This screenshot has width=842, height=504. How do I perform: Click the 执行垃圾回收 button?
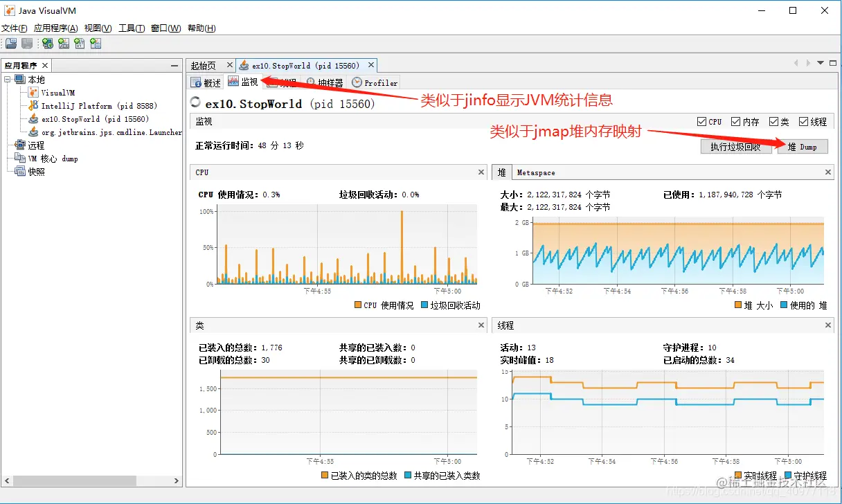[736, 147]
